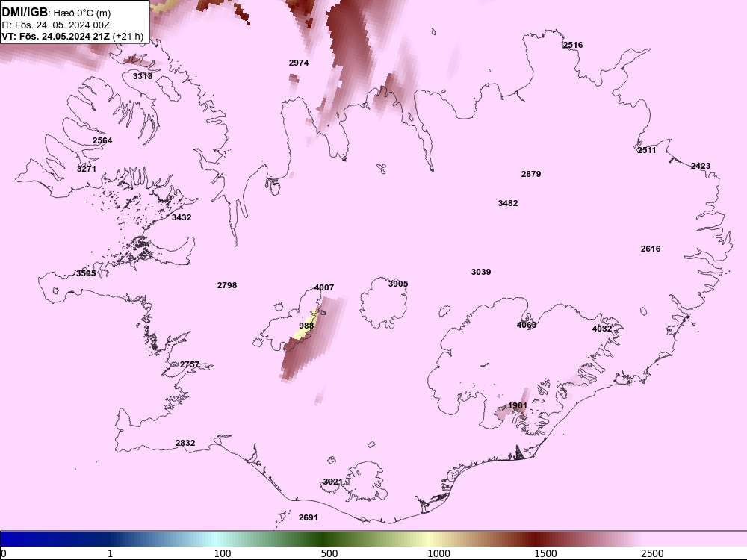Click the height value 2564
This screenshot has height=560, width=747.
pos(102,140)
